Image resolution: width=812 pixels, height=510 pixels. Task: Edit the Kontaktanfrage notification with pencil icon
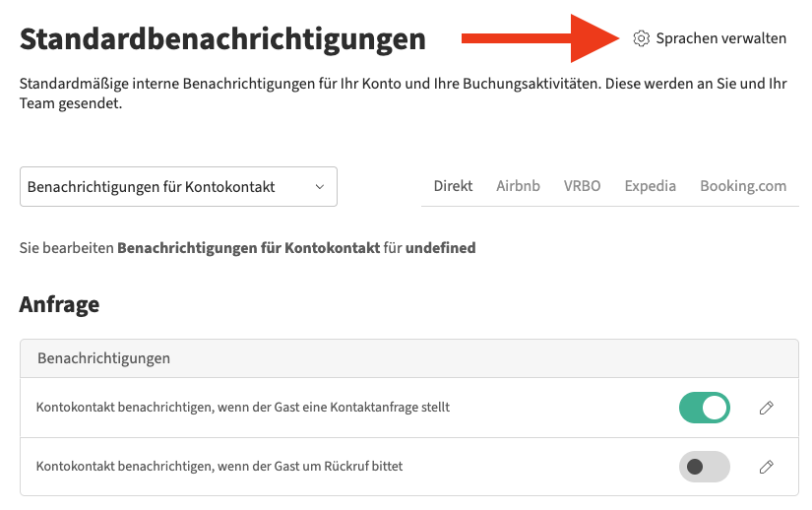766,408
